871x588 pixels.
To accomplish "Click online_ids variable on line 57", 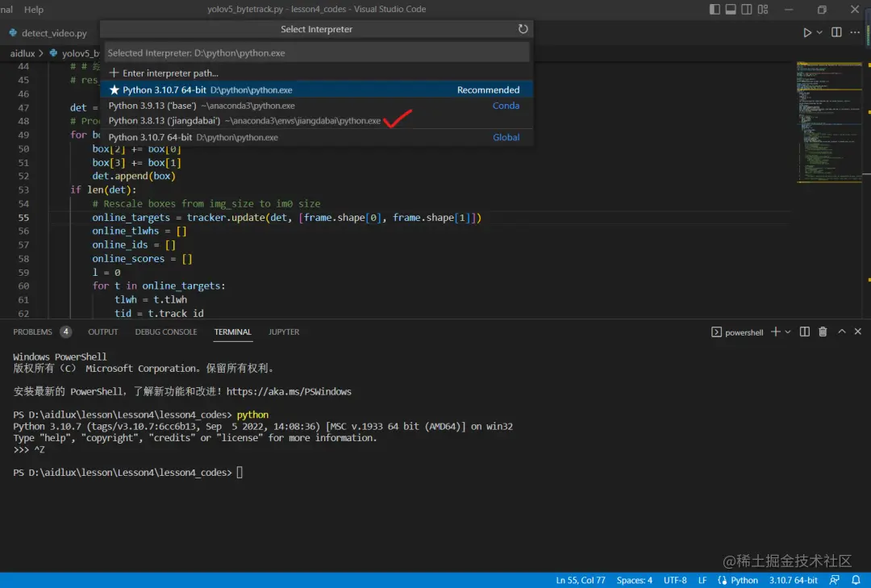I will [x=120, y=244].
